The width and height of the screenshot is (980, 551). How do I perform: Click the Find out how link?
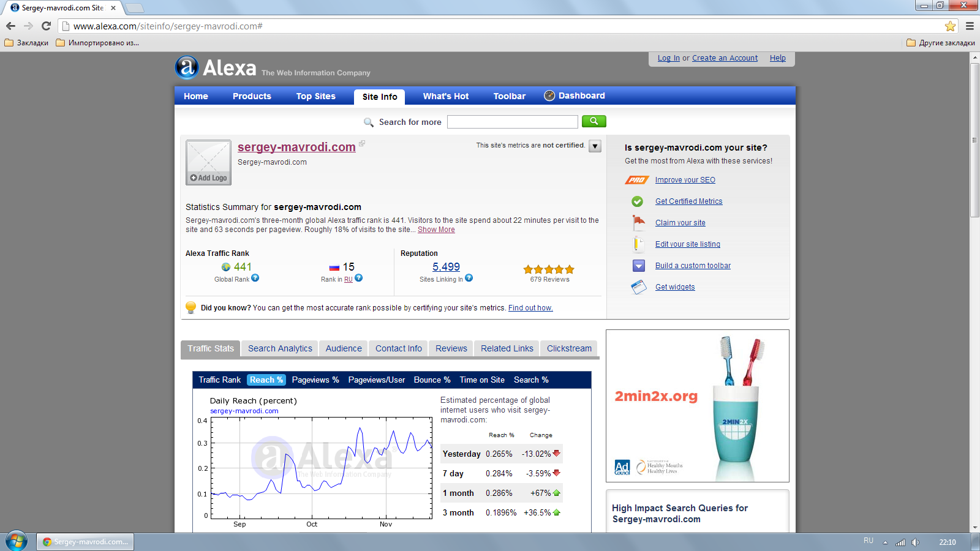pos(530,308)
